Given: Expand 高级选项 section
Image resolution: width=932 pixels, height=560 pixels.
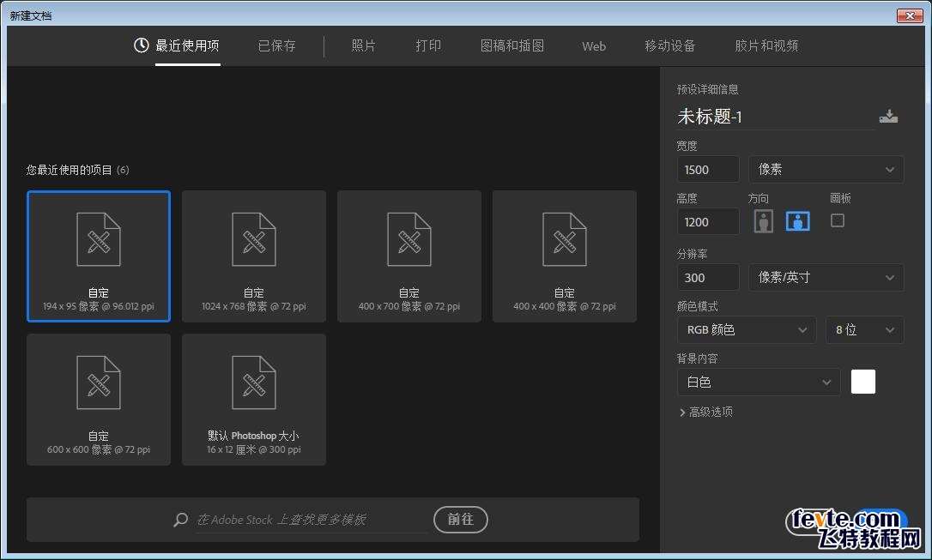Looking at the screenshot, I should (x=705, y=412).
